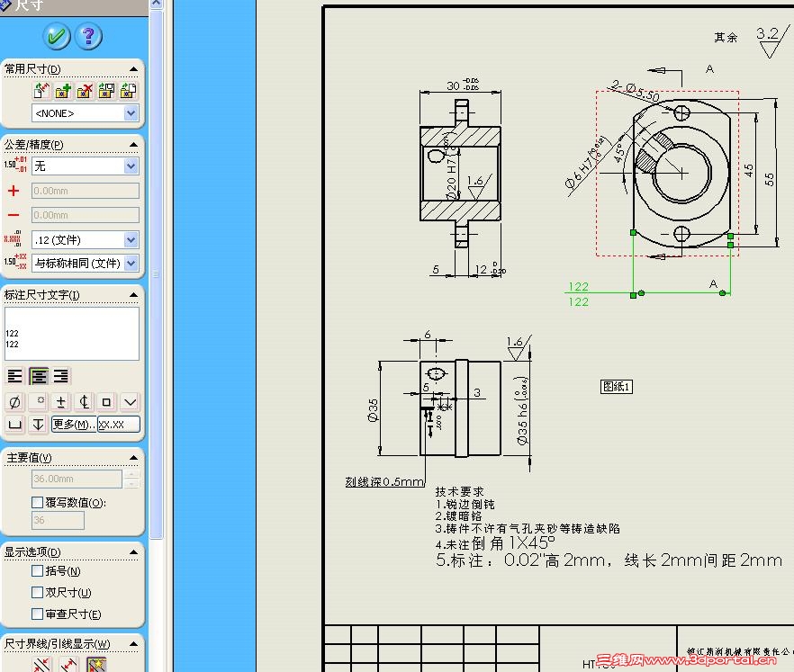
Task: Click the XX.XX precision button
Action: 119,424
